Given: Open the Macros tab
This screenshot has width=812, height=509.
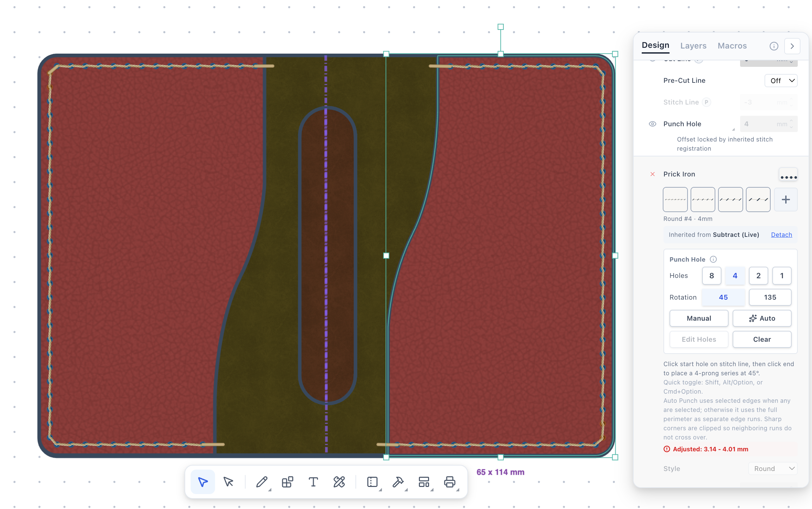Looking at the screenshot, I should click(x=732, y=45).
